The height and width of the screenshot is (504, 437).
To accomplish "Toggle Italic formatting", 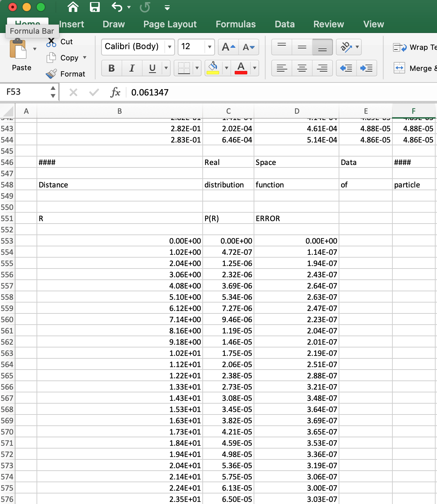I will pyautogui.click(x=132, y=68).
